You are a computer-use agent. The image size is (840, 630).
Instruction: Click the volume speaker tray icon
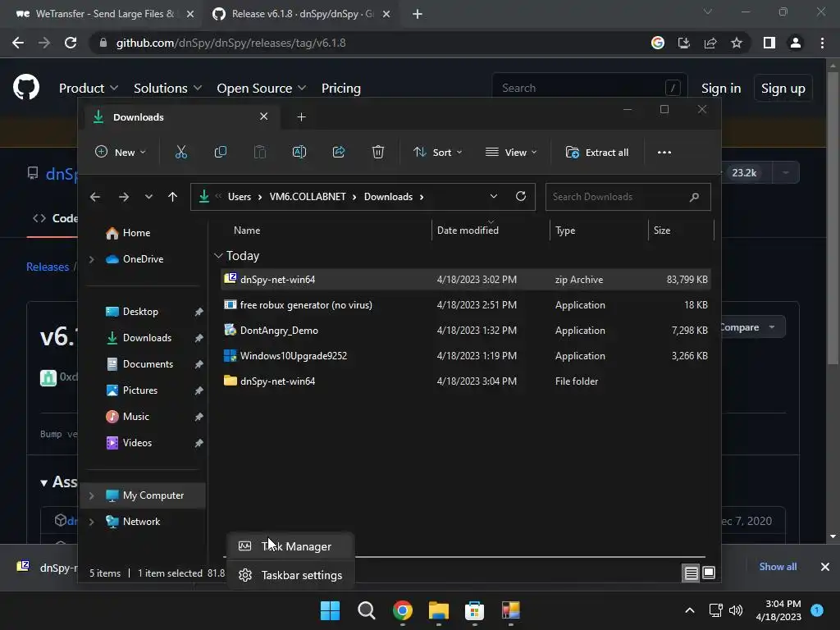pos(736,610)
